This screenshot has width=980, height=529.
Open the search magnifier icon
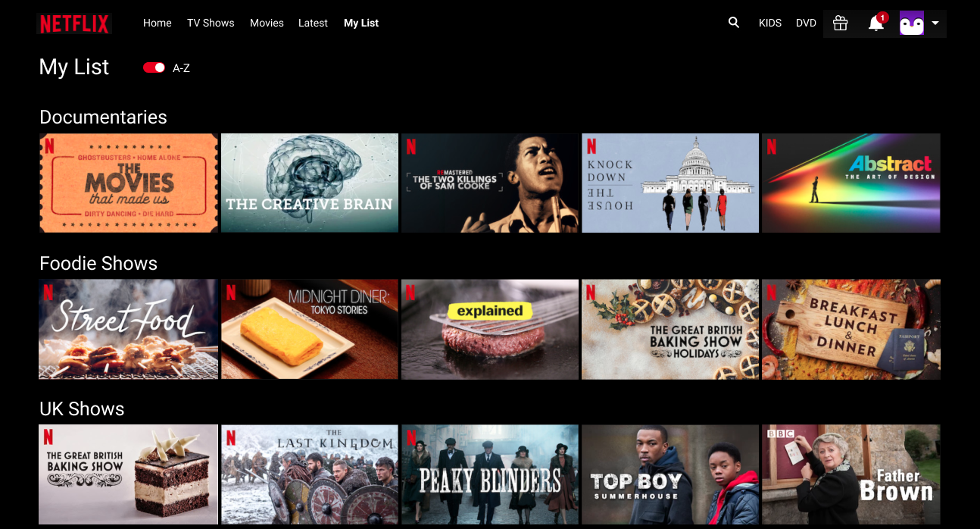[x=733, y=23]
